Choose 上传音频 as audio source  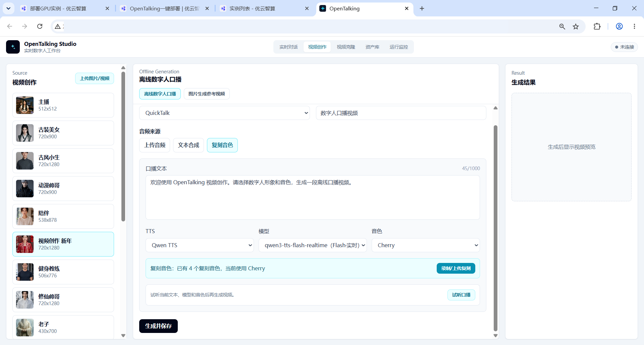tap(155, 145)
